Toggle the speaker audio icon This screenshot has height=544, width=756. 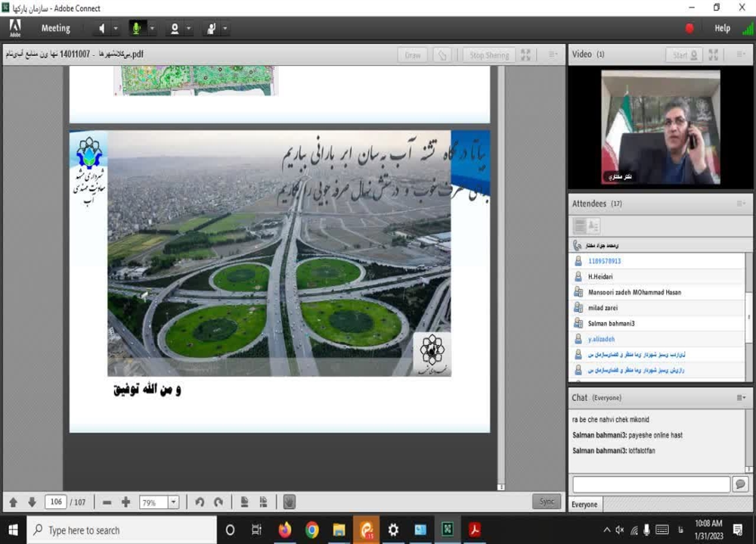101,29
